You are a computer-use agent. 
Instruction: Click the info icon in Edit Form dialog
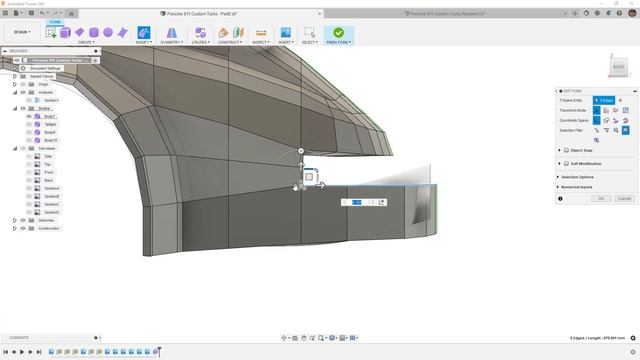(560, 199)
